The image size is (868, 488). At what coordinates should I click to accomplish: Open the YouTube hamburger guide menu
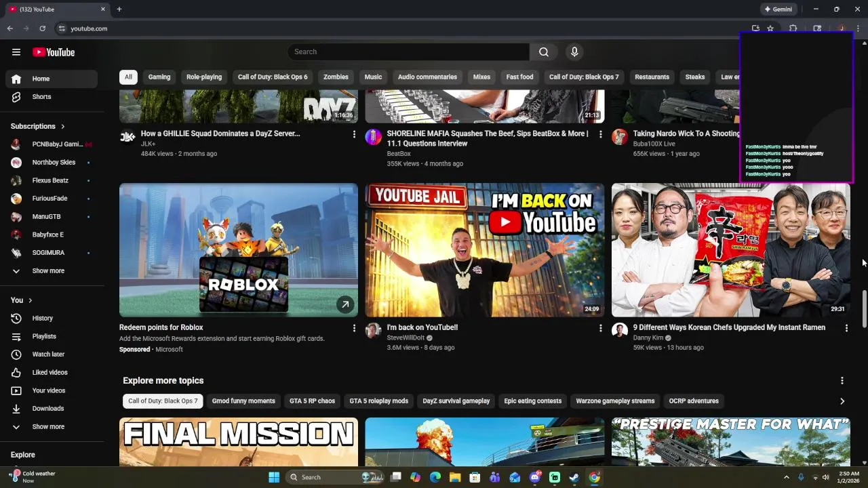click(16, 52)
